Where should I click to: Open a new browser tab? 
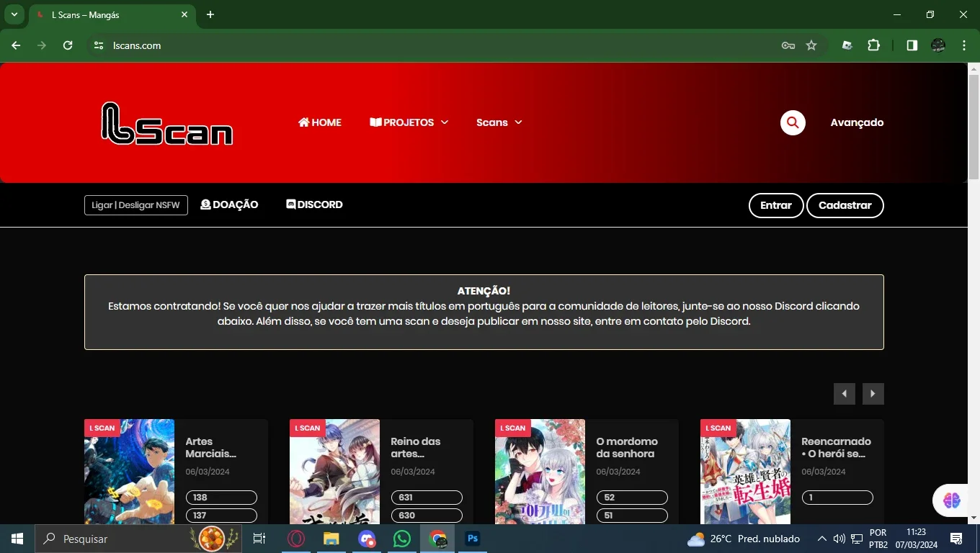pos(210,14)
